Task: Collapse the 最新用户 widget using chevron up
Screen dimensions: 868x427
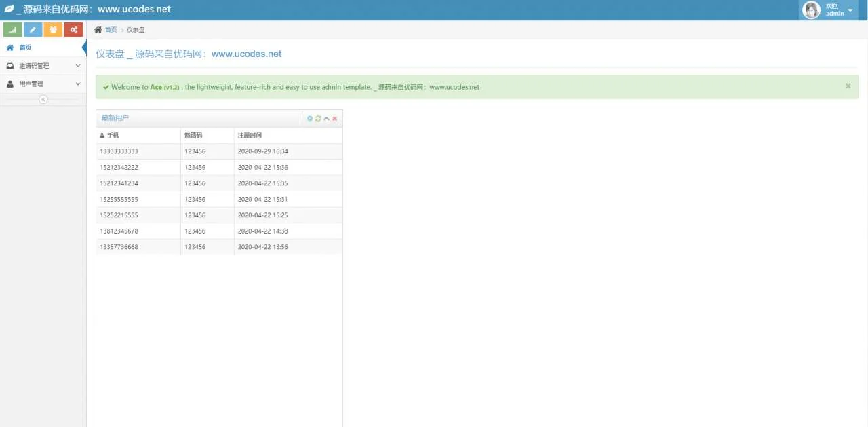Action: click(326, 119)
